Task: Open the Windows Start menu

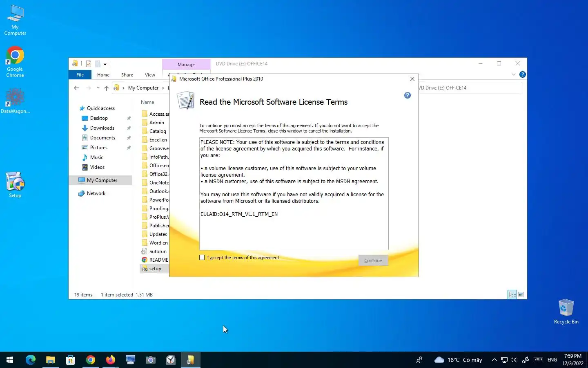Action: point(10,360)
